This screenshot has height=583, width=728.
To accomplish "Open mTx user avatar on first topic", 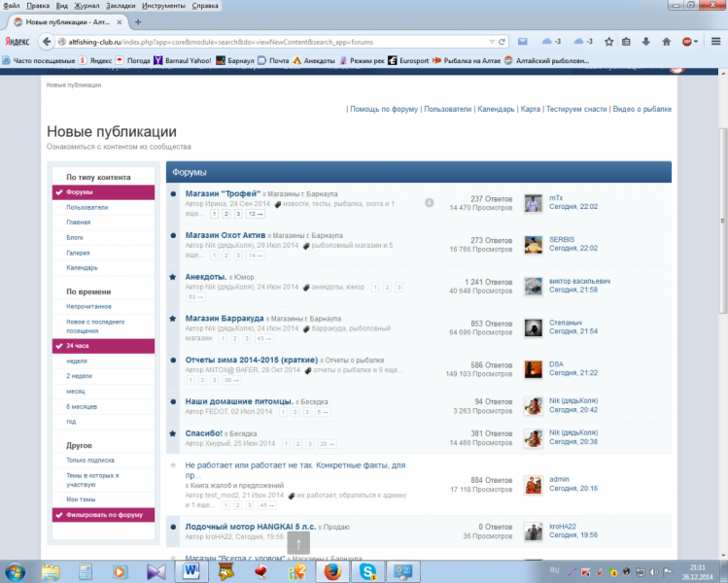I will point(533,202).
